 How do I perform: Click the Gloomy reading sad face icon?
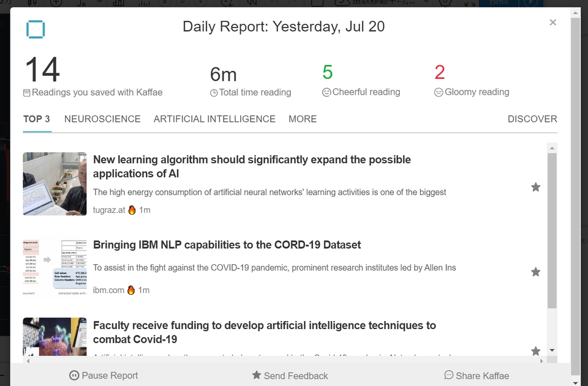click(x=439, y=92)
